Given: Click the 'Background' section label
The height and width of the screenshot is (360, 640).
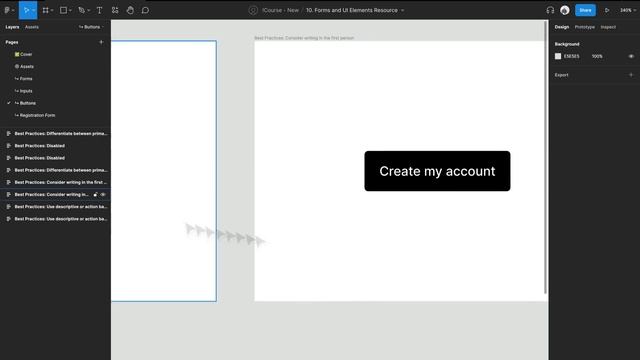Looking at the screenshot, I should (x=567, y=44).
